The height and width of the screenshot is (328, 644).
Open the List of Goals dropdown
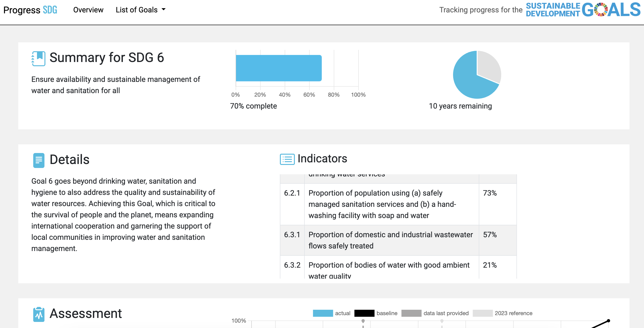tap(136, 10)
